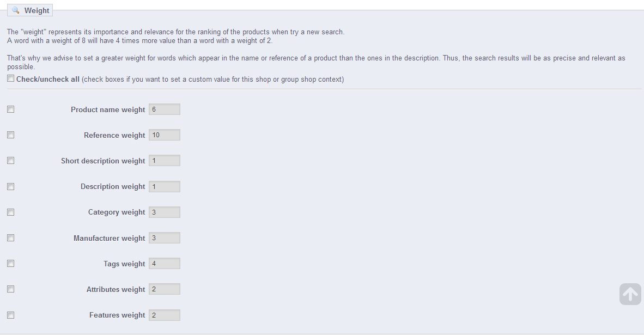Image resolution: width=644 pixels, height=335 pixels.
Task: Click the Product name weight input field
Action: click(x=164, y=109)
